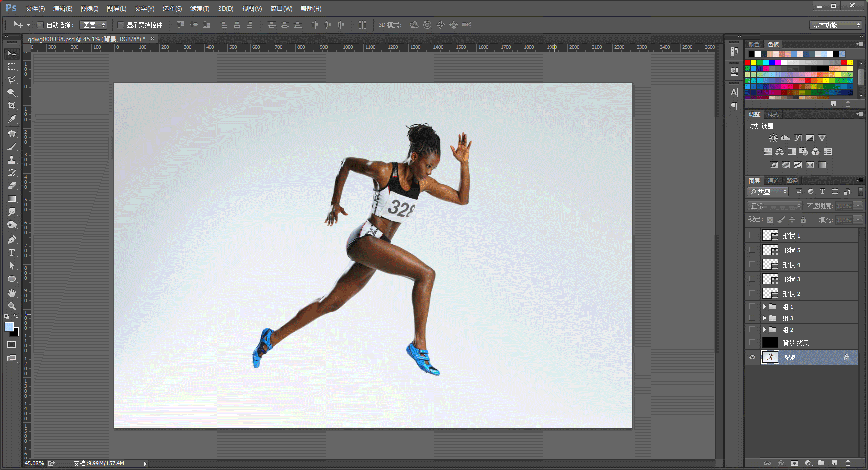This screenshot has width=868, height=470.
Task: Select the Eyedropper tool
Action: pos(12,119)
